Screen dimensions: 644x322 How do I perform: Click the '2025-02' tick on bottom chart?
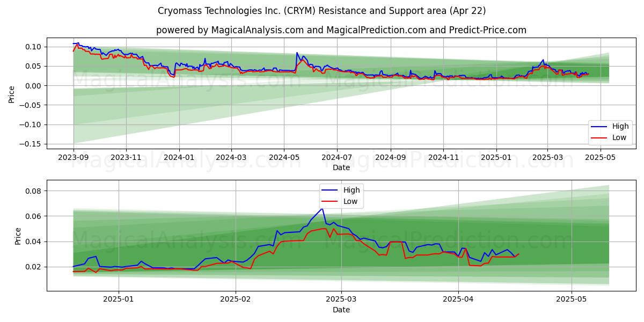(x=236, y=299)
